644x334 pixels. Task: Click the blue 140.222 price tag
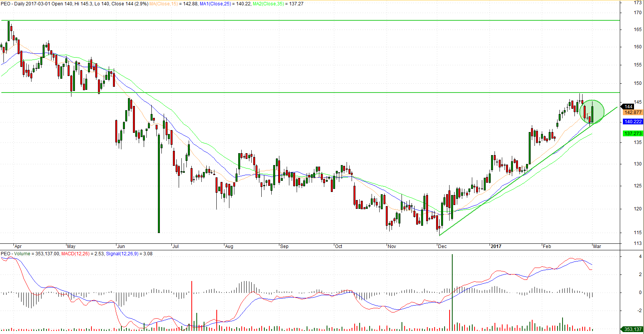(x=633, y=122)
